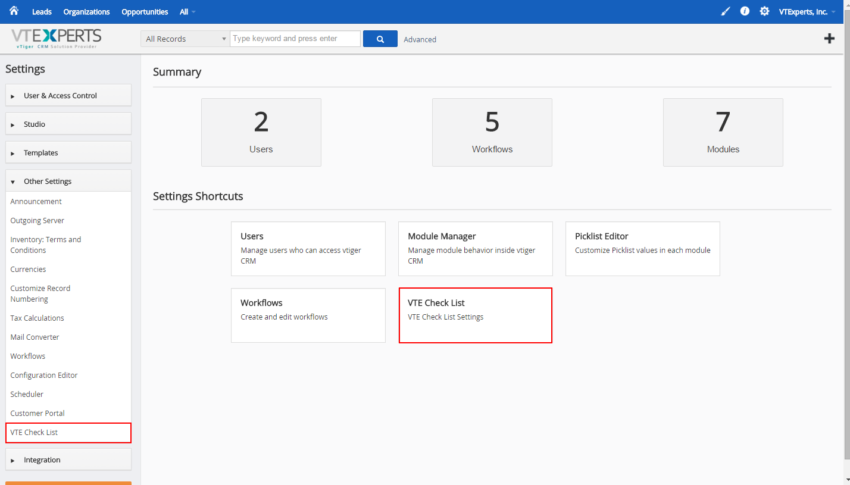This screenshot has height=485, width=850.
Task: Open the VTExperts, Inc. user menu
Action: (x=807, y=11)
